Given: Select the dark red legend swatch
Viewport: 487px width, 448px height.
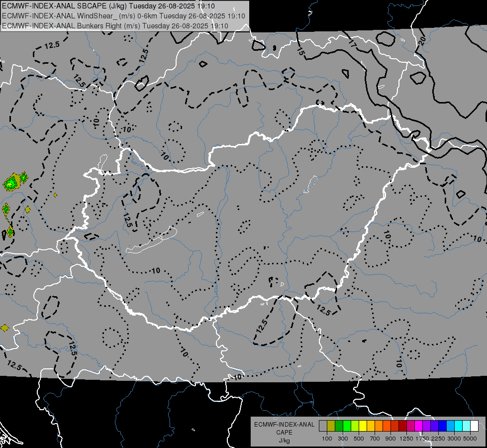Looking at the screenshot, I should [403, 426].
